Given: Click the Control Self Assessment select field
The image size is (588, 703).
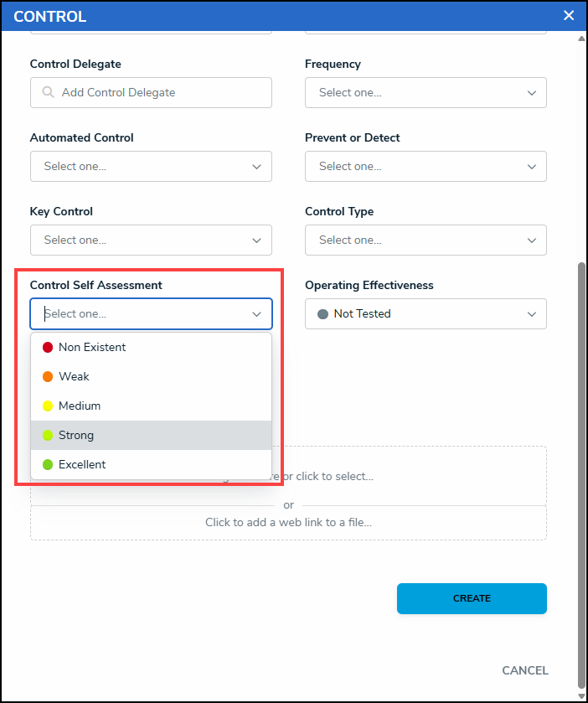Looking at the screenshot, I should pyautogui.click(x=151, y=314).
